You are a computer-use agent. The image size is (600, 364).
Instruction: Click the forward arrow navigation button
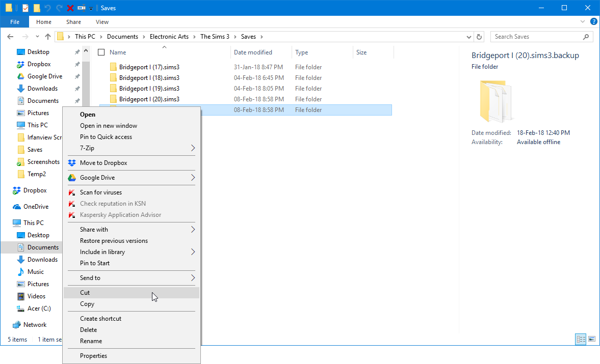[25, 37]
